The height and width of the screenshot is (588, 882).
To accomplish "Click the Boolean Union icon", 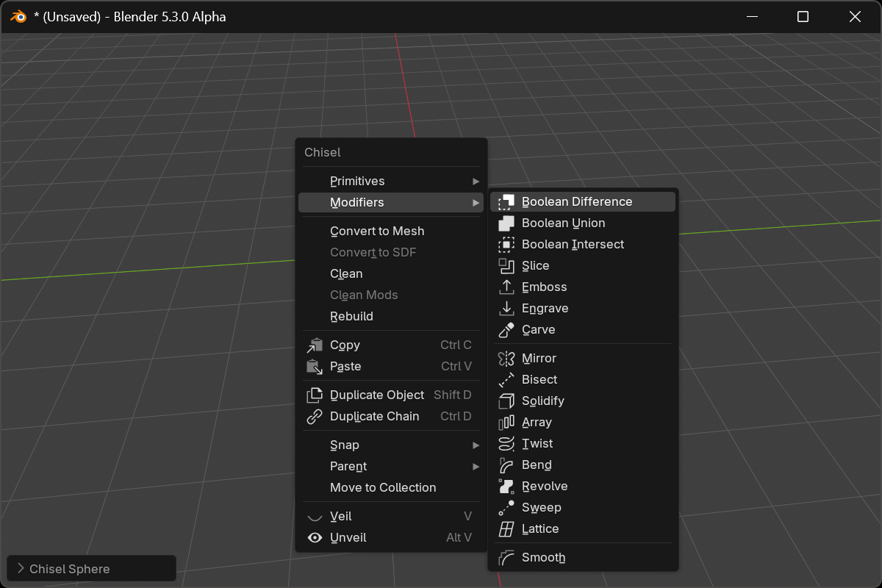I will 506,223.
